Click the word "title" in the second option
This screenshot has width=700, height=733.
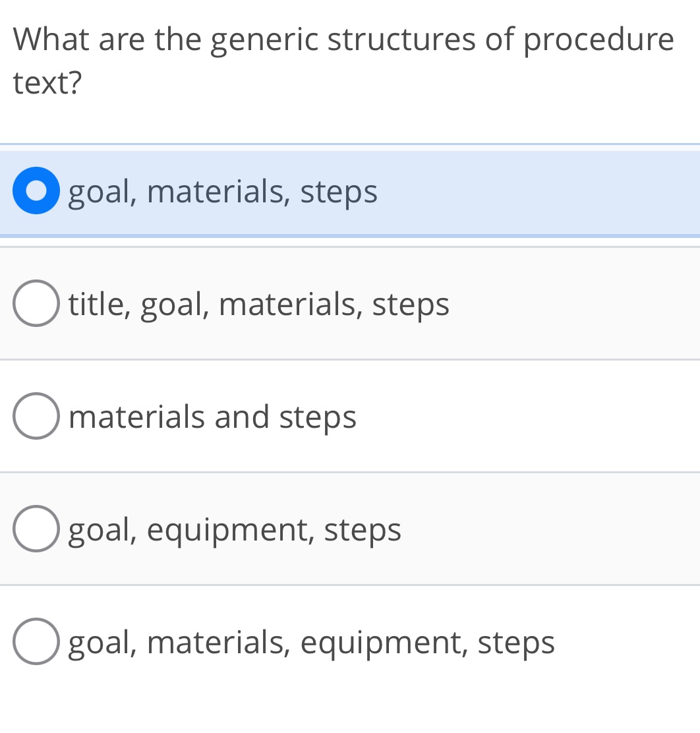99,305
